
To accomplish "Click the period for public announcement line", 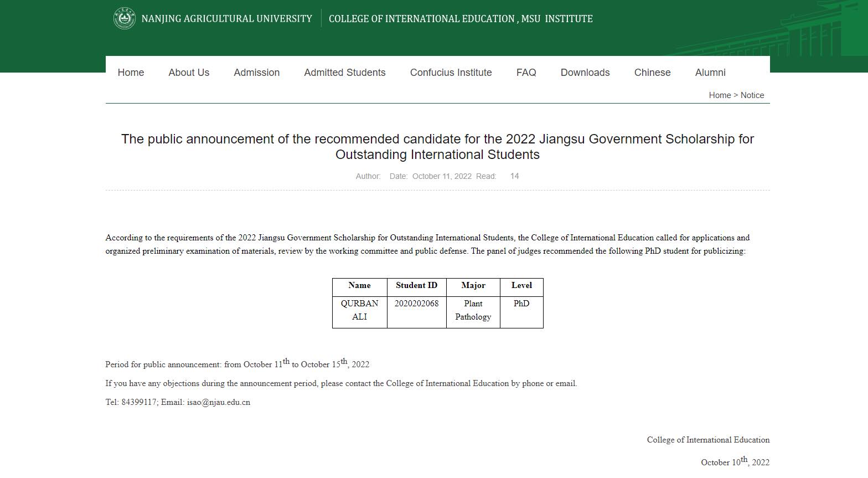I will (x=237, y=363).
